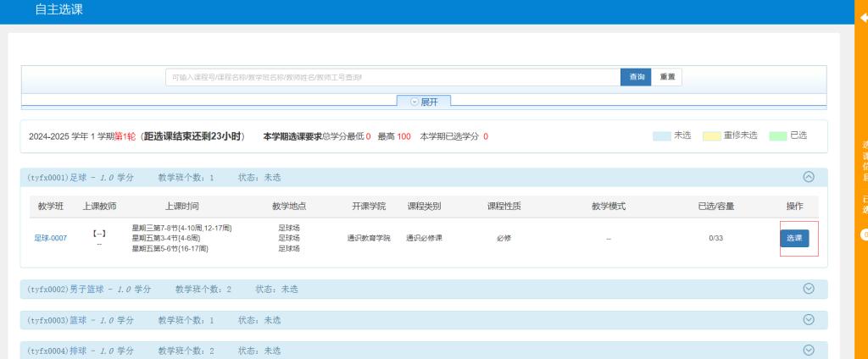Click the 查询 search button
Screen dimensions: 868x359
click(636, 77)
